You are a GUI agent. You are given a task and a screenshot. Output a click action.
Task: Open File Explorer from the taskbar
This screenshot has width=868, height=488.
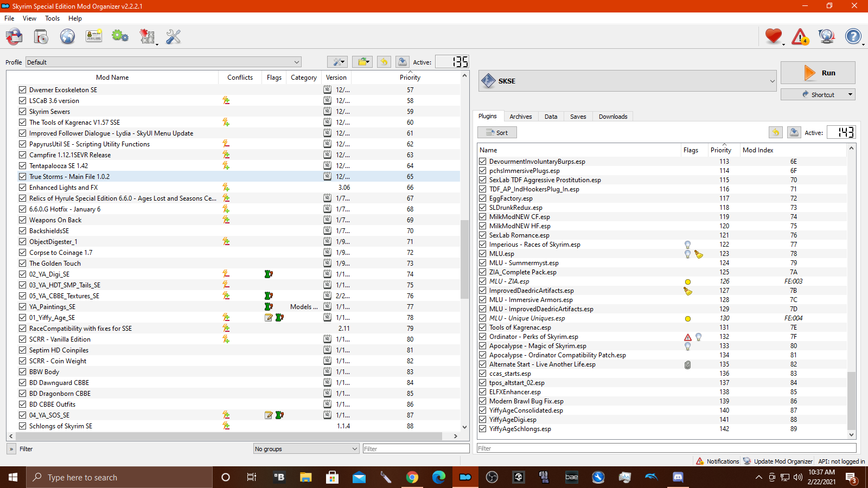(x=306, y=477)
